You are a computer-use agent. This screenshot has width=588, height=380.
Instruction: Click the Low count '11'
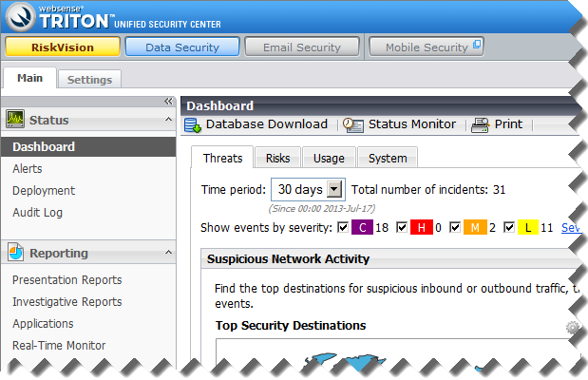546,227
